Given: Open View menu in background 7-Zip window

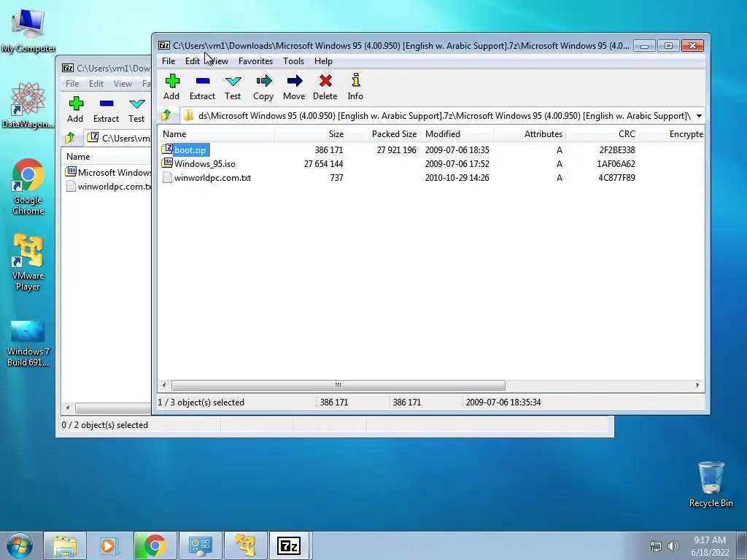Looking at the screenshot, I should (x=123, y=83).
